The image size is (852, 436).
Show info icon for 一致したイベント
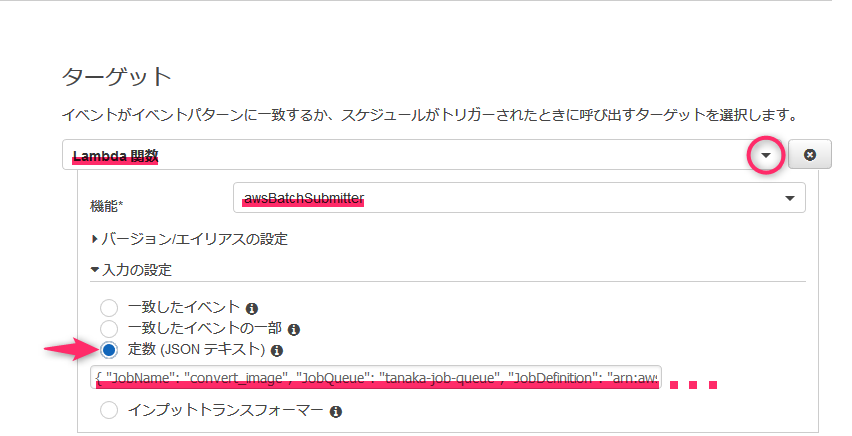point(252,309)
